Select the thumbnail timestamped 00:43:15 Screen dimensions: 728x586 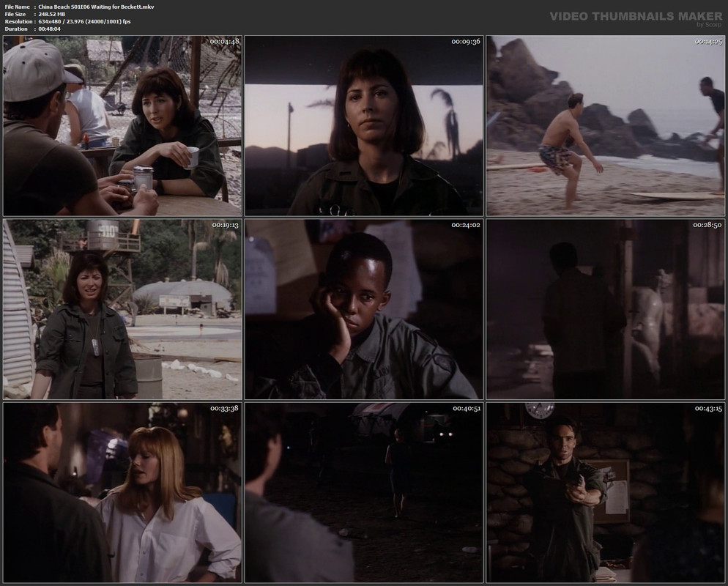[606, 493]
